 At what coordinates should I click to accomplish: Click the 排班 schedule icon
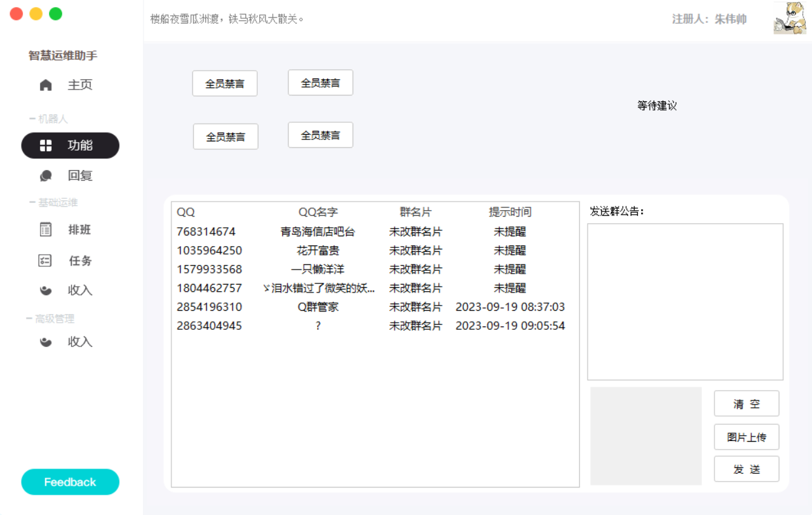point(46,230)
